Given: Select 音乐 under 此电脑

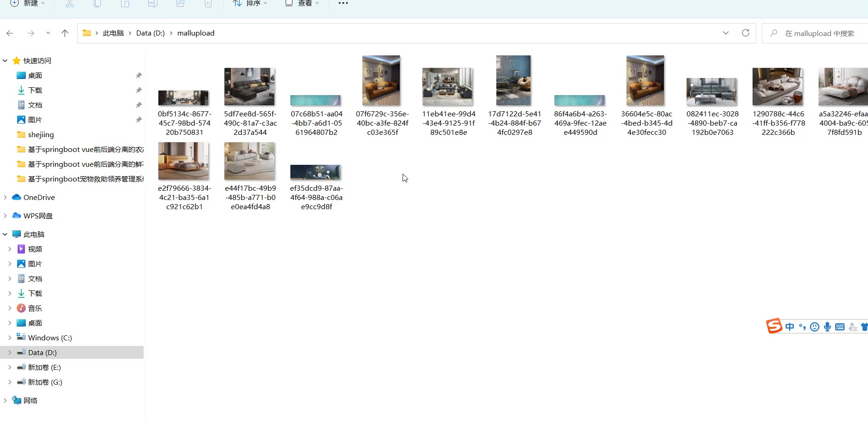Looking at the screenshot, I should [x=35, y=308].
